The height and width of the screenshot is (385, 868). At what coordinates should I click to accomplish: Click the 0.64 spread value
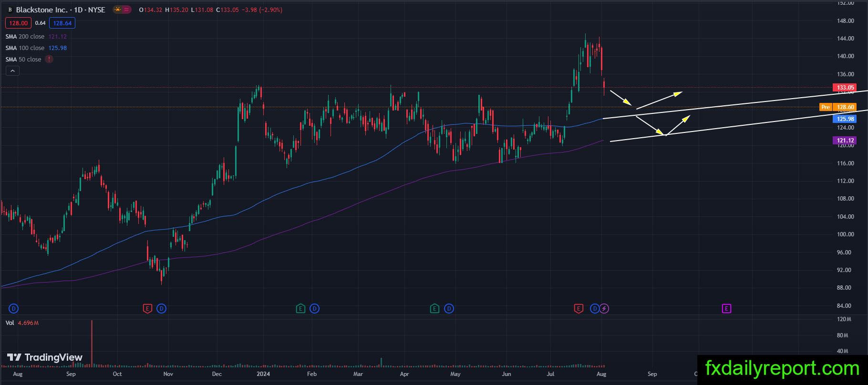tap(41, 23)
